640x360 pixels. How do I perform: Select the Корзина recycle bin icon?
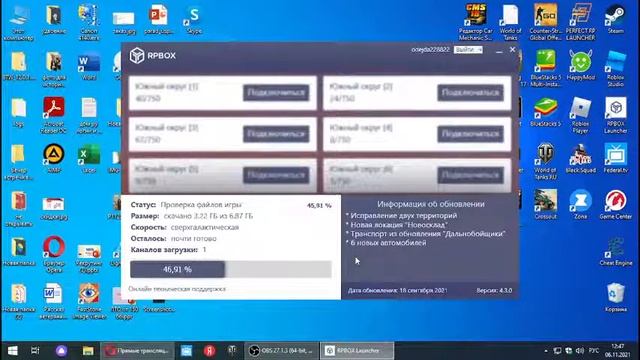616,298
